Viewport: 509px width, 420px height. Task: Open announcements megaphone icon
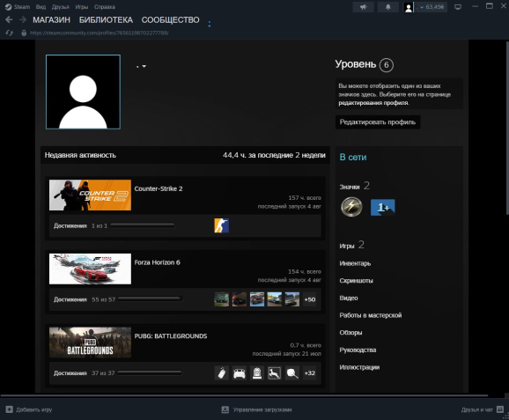(x=363, y=7)
